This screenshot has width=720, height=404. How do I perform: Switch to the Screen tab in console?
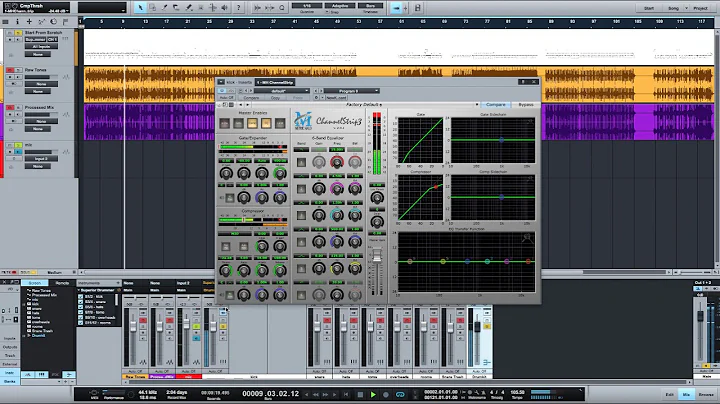pos(35,283)
